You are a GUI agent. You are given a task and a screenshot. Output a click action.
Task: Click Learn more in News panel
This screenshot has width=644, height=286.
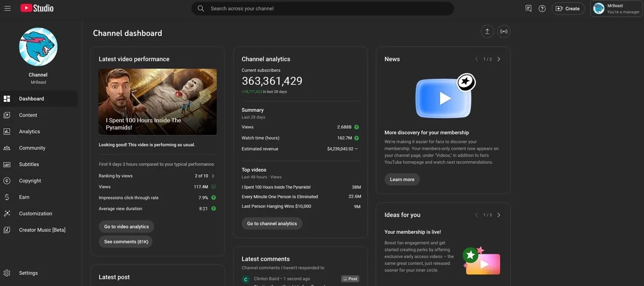click(402, 180)
